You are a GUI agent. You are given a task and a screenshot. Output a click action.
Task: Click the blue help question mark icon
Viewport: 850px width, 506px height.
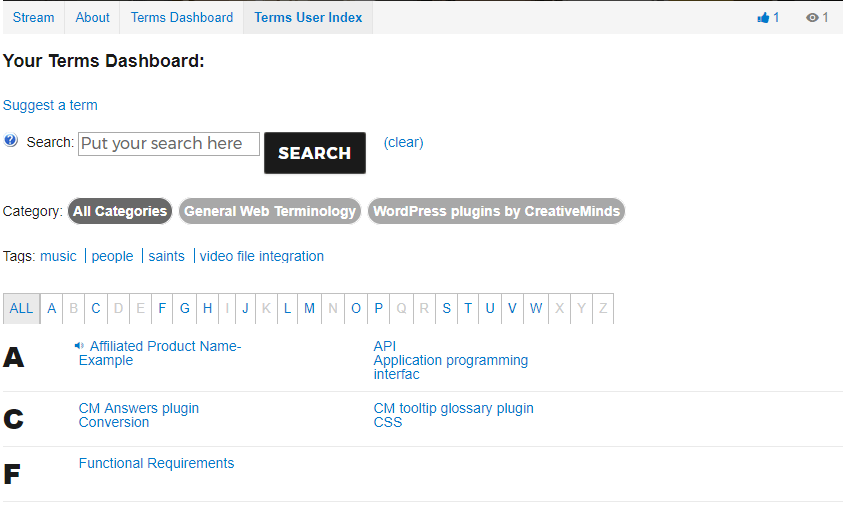pos(11,141)
